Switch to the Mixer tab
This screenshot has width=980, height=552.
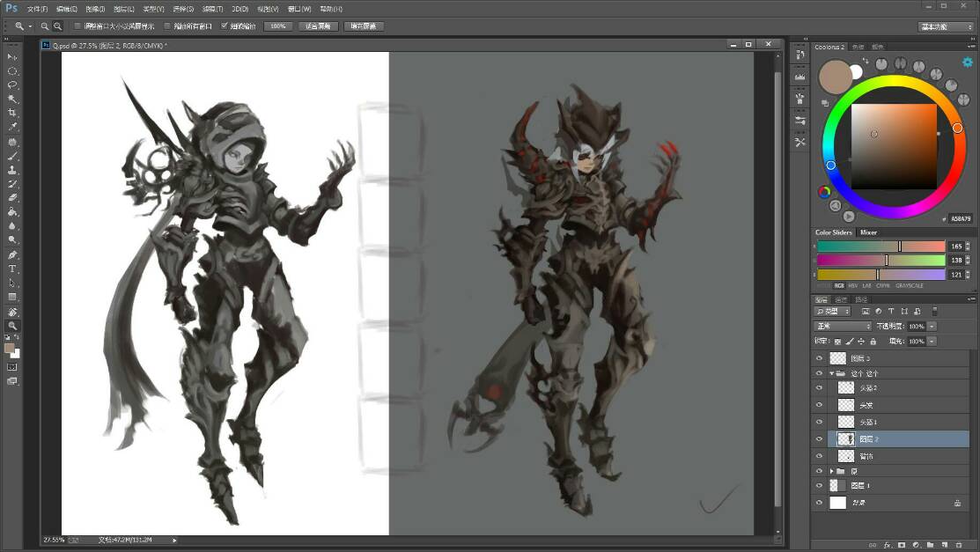(868, 232)
